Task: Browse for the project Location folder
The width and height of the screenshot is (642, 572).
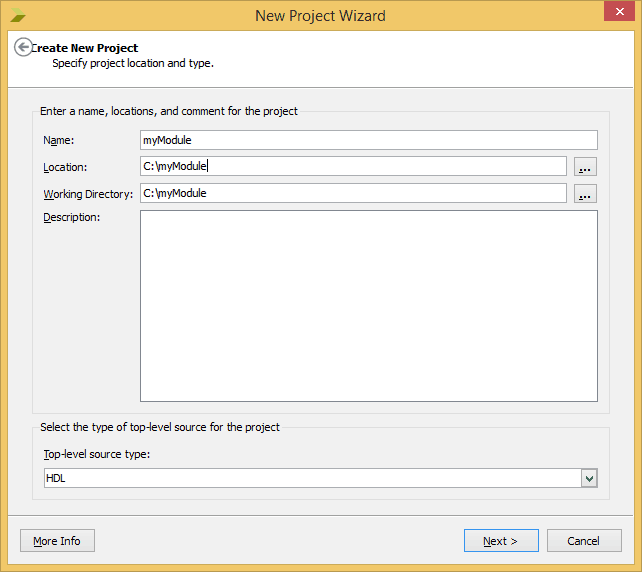Action: point(585,167)
